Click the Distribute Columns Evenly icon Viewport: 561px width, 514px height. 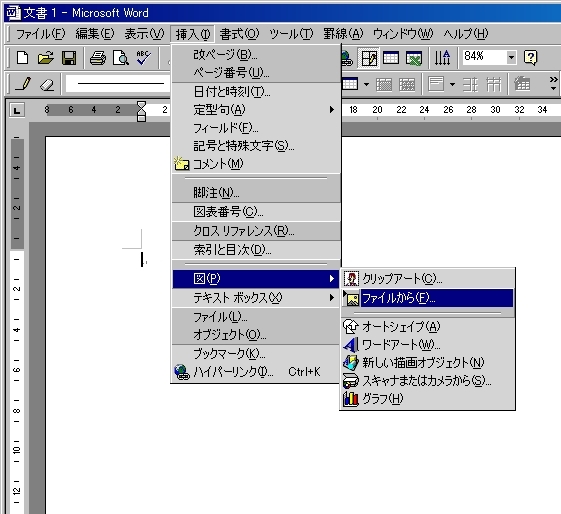coord(494,84)
